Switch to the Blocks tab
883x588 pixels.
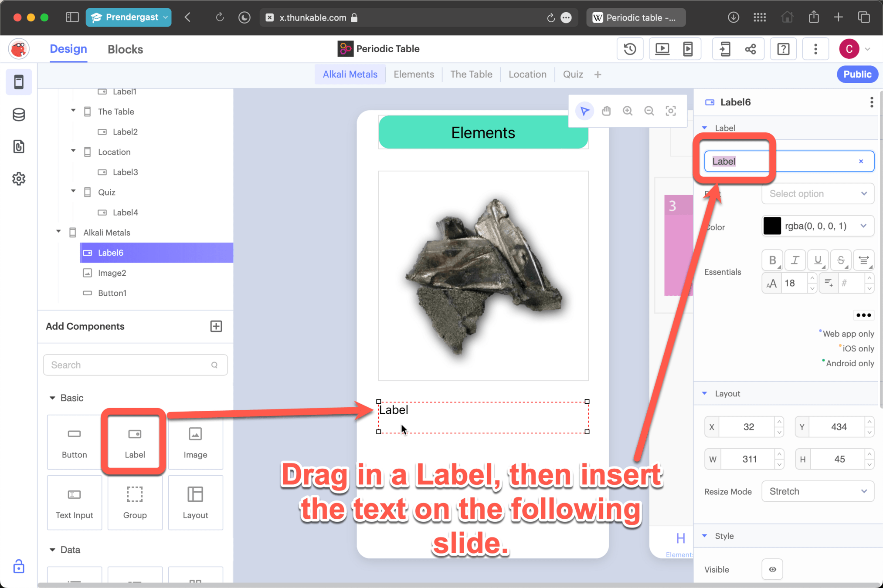coord(125,49)
